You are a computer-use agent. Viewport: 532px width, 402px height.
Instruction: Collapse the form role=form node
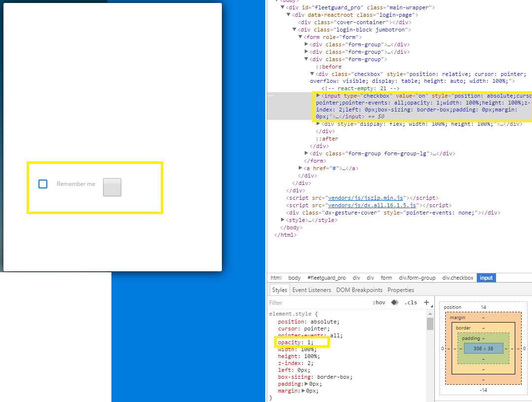coord(300,37)
